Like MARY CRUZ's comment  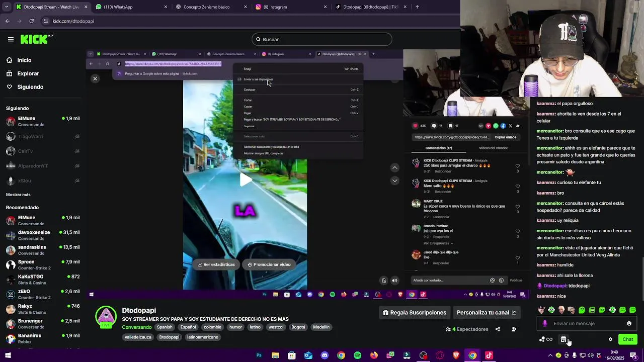pos(517,206)
